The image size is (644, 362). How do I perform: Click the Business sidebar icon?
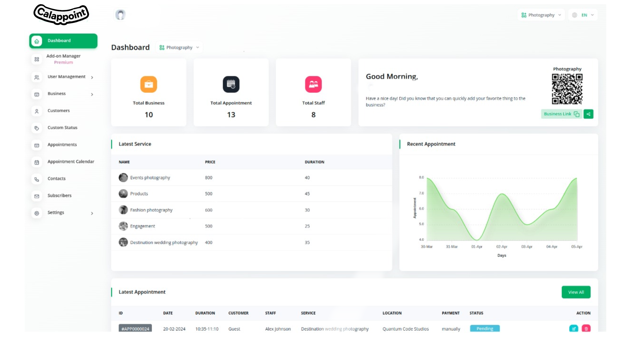(x=37, y=95)
